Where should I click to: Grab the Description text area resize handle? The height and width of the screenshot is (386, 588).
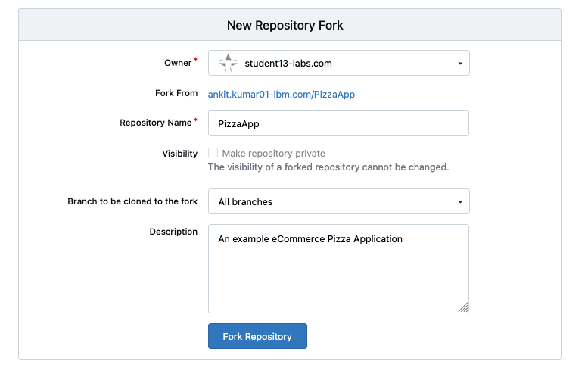click(x=463, y=307)
